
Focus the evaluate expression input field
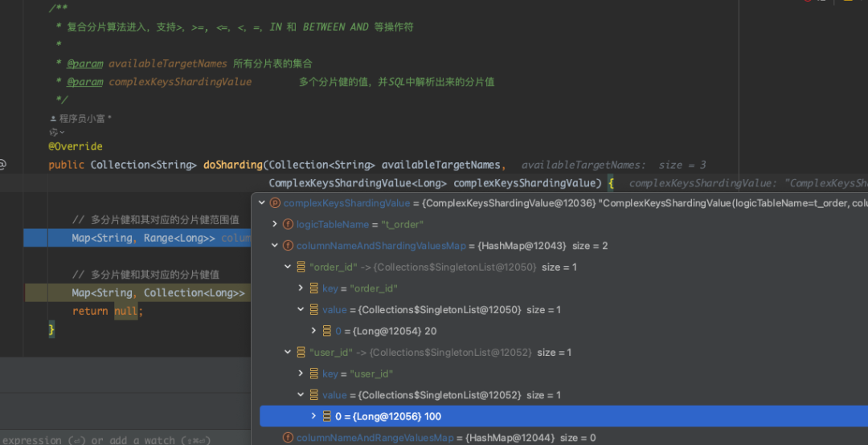point(121,439)
